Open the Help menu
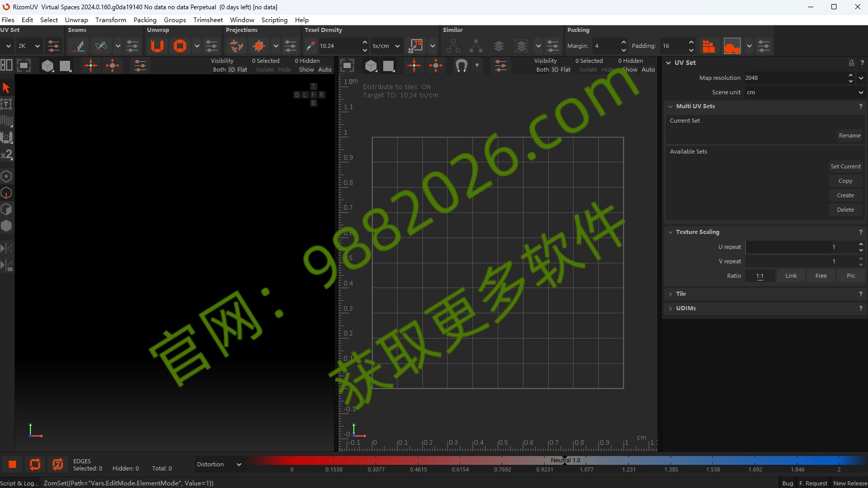Viewport: 868px width, 488px height. click(x=302, y=20)
